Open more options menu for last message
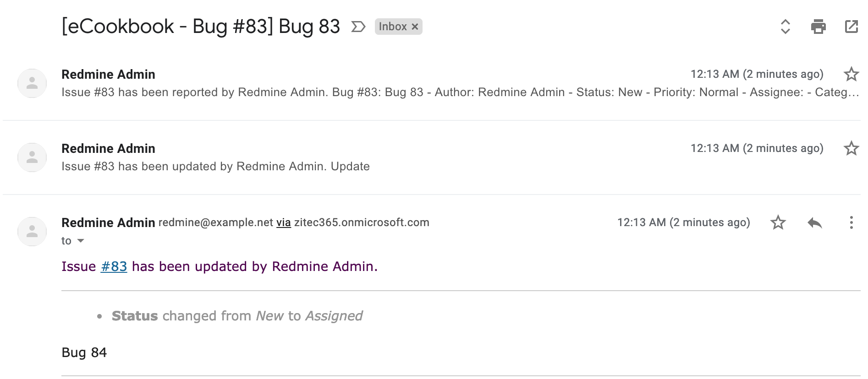 (x=851, y=223)
